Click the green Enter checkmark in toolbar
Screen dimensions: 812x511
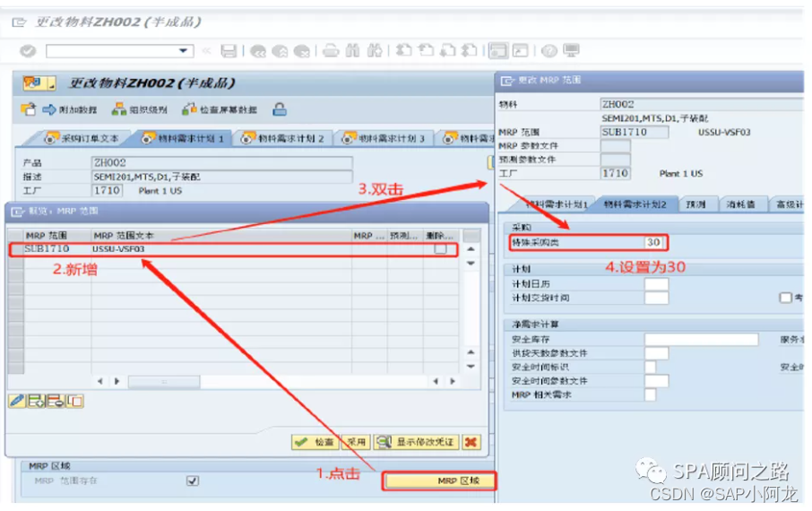pos(28,51)
